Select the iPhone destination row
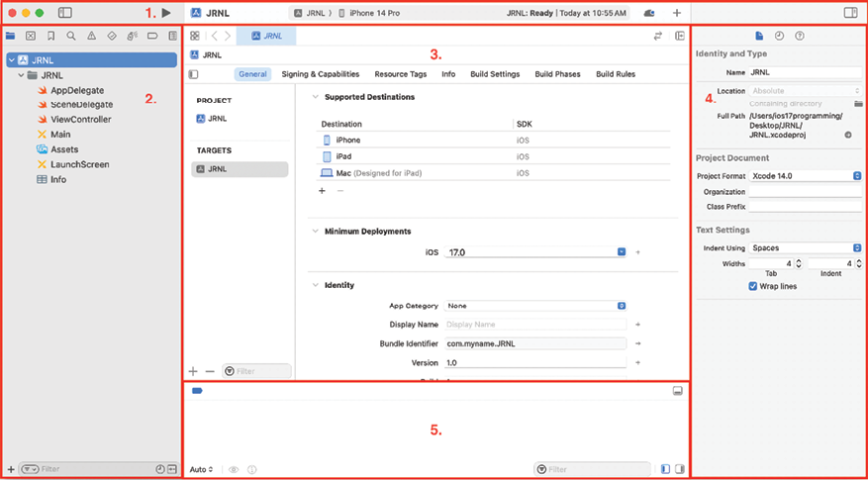 click(494, 141)
